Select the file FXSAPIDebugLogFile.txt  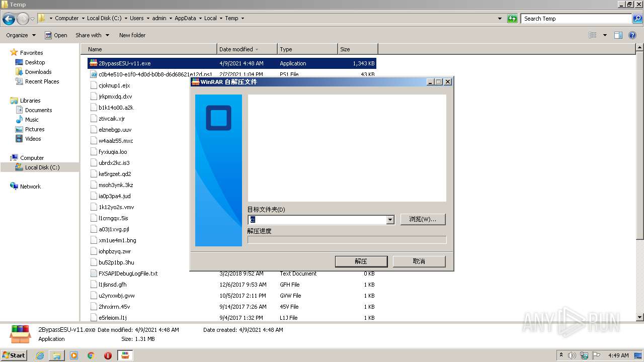[128, 274]
